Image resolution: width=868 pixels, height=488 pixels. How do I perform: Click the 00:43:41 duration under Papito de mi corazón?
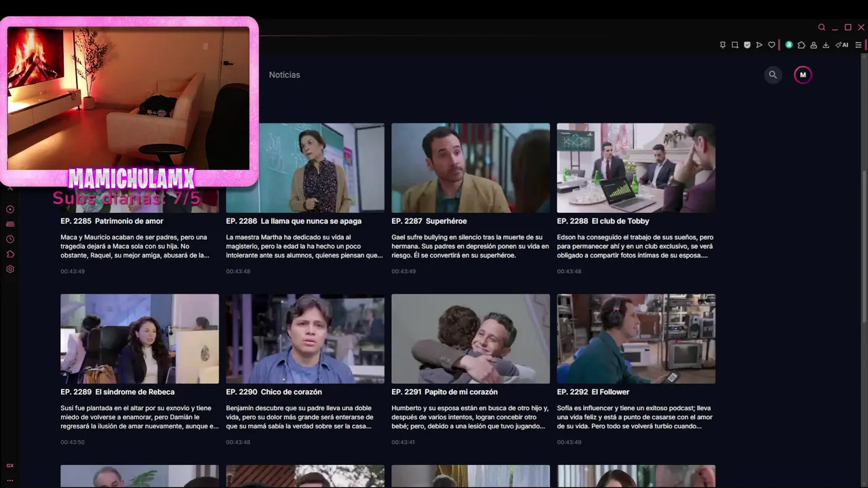[x=403, y=442]
